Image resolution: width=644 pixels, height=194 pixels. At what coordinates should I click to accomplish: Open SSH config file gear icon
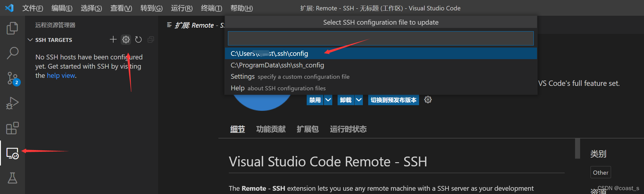pos(126,40)
